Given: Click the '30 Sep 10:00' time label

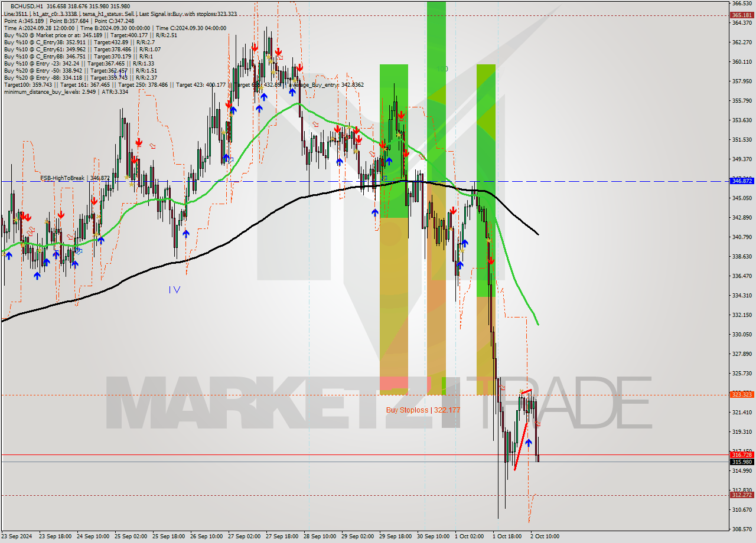Looking at the screenshot, I should coord(434,537).
